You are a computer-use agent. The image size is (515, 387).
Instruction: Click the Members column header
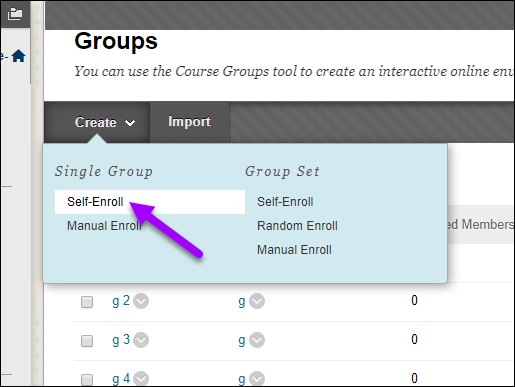coord(480,224)
